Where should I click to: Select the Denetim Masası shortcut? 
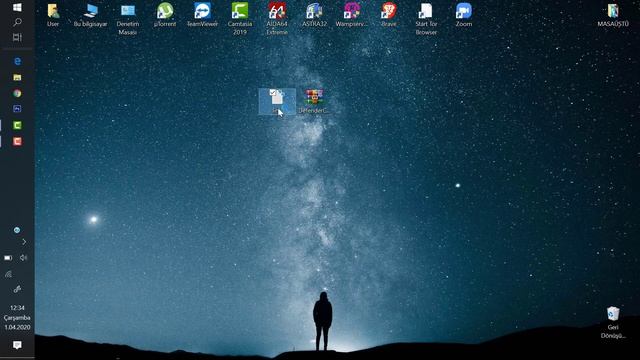[x=128, y=19]
